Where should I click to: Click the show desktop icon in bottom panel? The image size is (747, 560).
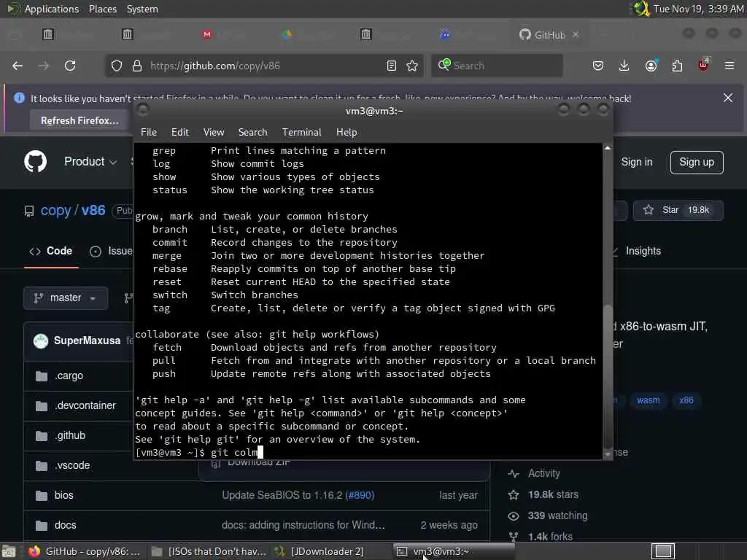[9, 551]
